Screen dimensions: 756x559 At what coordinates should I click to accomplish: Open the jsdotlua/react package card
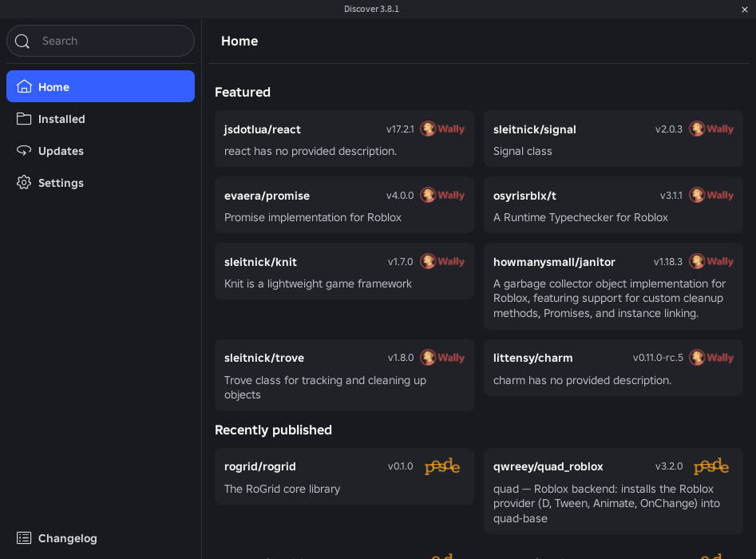pyautogui.click(x=344, y=138)
